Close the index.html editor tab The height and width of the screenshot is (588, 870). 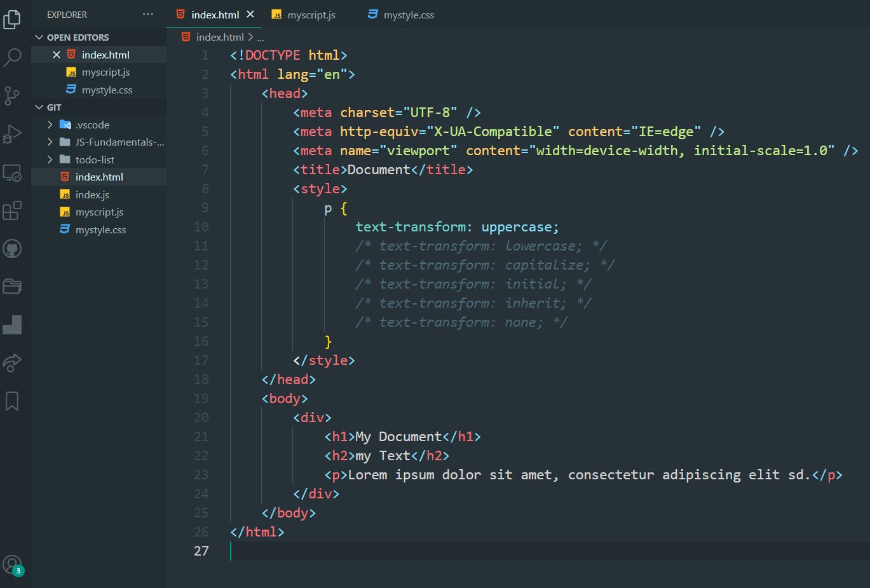tap(250, 14)
